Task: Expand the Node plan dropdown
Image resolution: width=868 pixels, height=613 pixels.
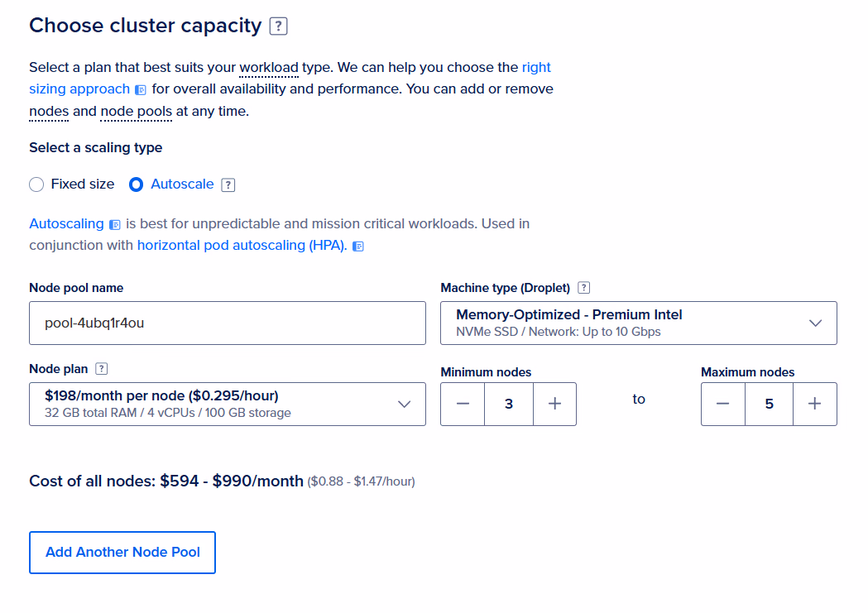Action: point(227,404)
